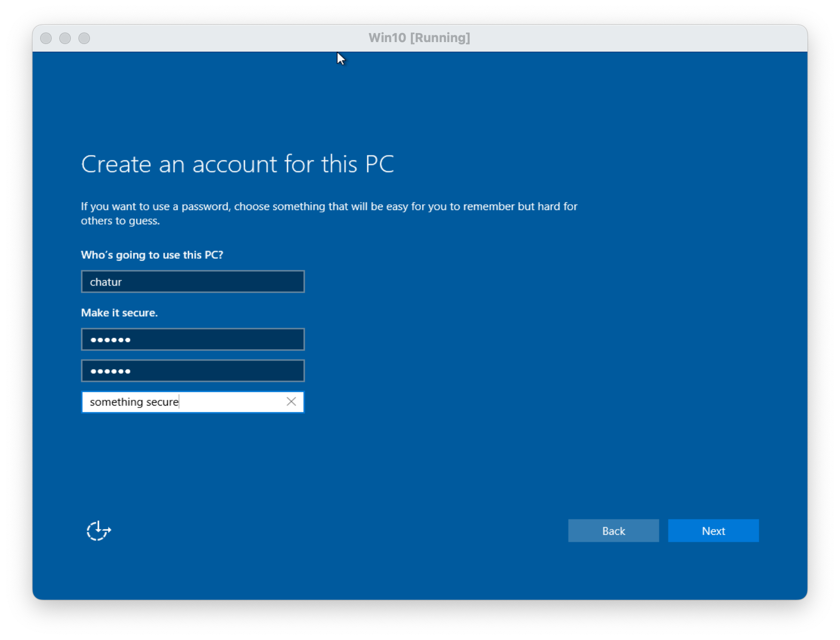Screen dimensions: 840x640
Task: Clear the password hint with the X
Action: click(291, 402)
